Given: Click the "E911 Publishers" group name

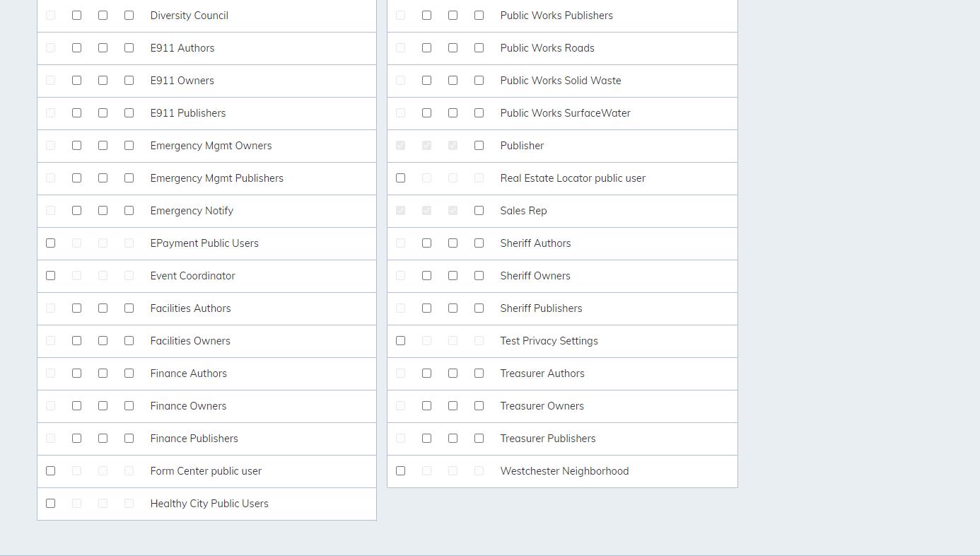Looking at the screenshot, I should tap(187, 113).
